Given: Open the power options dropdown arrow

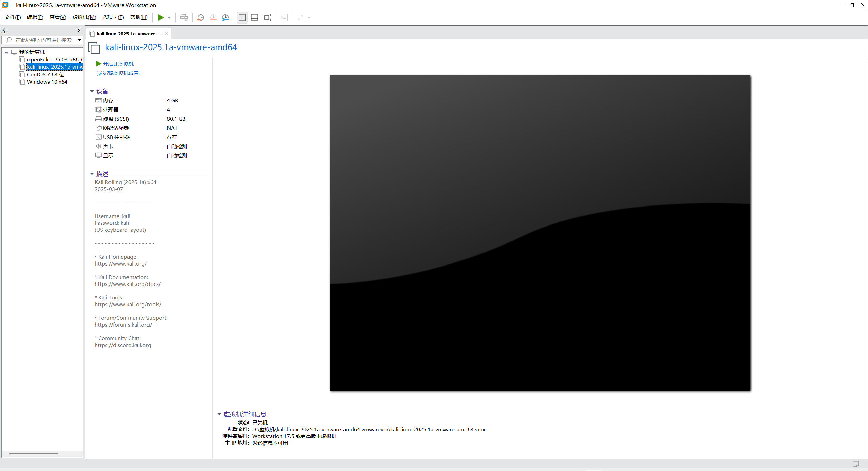Looking at the screenshot, I should coord(169,18).
